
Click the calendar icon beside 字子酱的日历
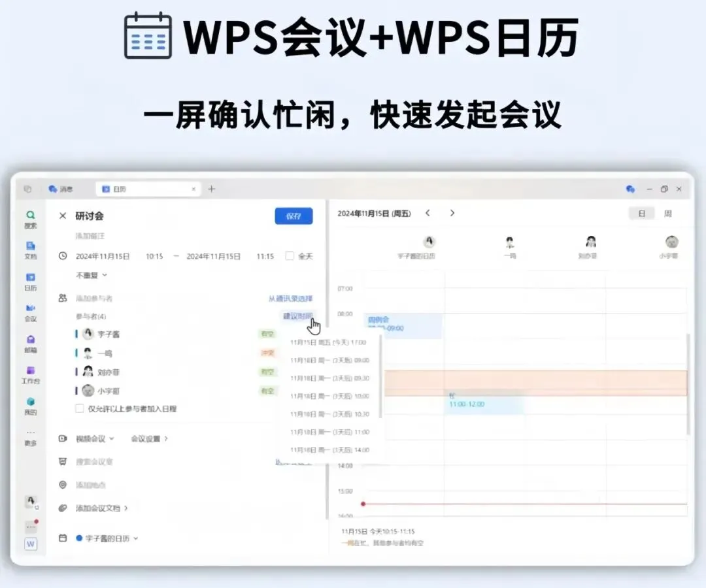click(63, 538)
